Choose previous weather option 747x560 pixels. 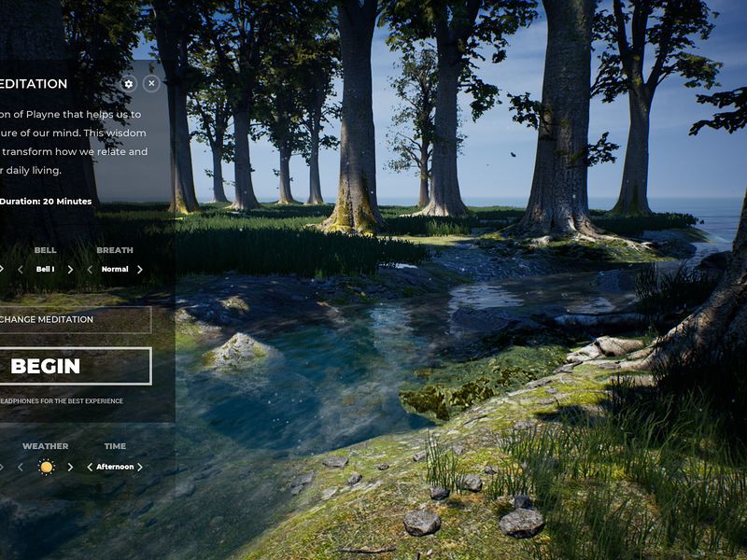tap(21, 468)
